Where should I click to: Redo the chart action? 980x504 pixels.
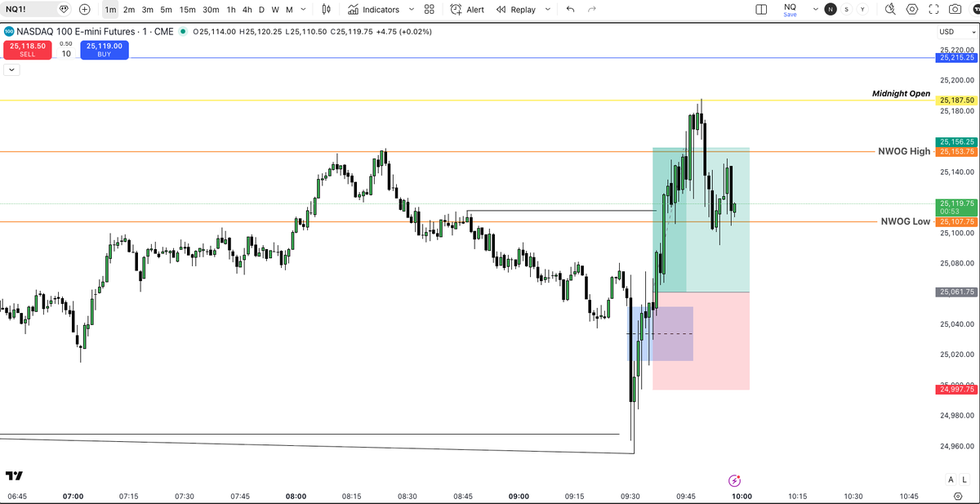tap(591, 10)
